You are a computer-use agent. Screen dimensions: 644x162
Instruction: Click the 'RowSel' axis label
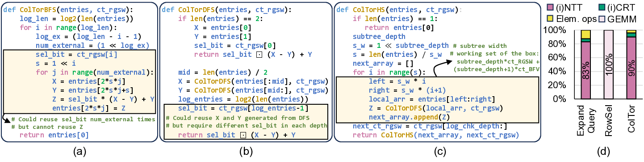pyautogui.click(x=609, y=115)
